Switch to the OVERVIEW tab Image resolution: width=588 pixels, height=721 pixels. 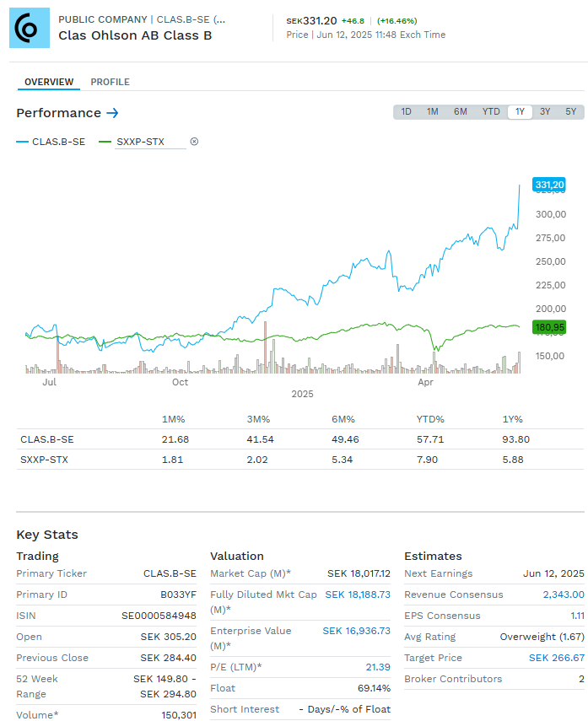49,82
